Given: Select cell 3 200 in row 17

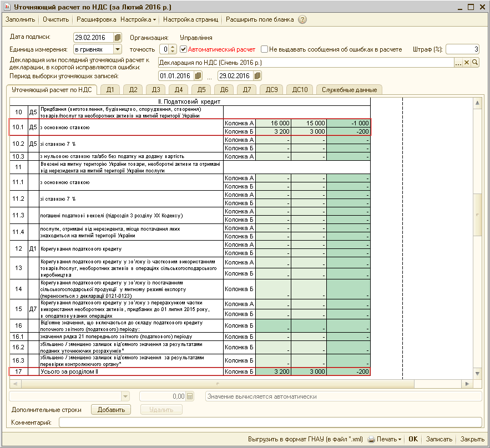Looking at the screenshot, I should point(273,371).
